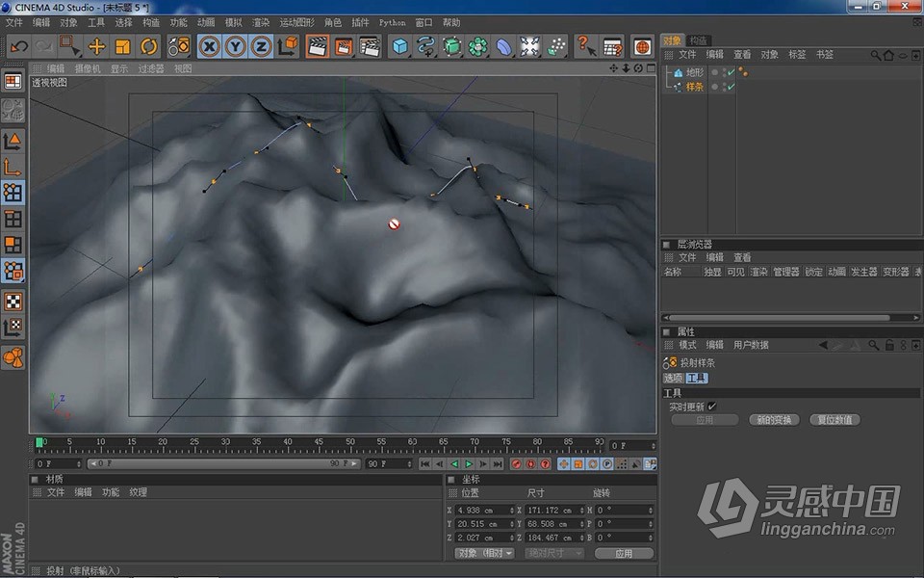Open the 绝对尺寸 dropdown
Viewport: 924px width, 578px height.
554,553
